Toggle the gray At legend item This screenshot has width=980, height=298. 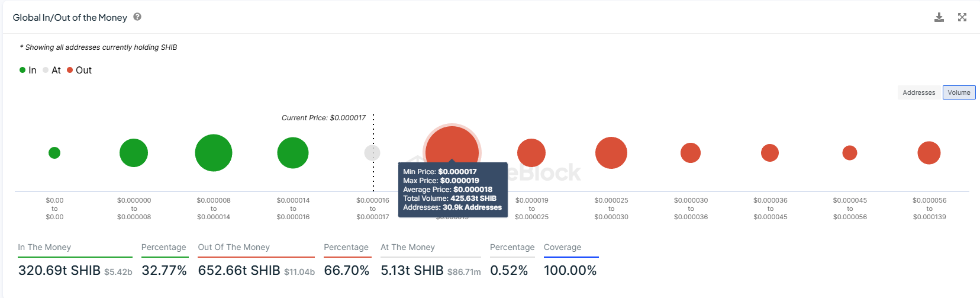coord(51,70)
